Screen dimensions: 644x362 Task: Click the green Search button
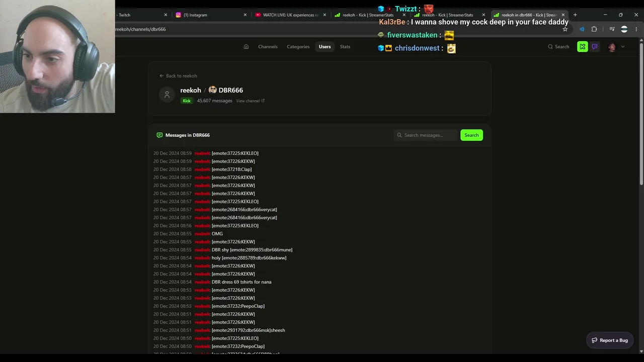coord(471,135)
